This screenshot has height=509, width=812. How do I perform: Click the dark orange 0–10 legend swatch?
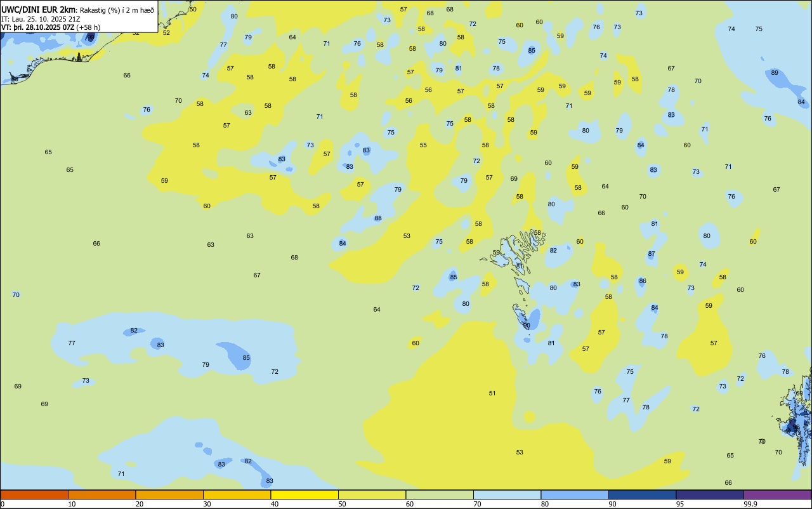(34, 494)
